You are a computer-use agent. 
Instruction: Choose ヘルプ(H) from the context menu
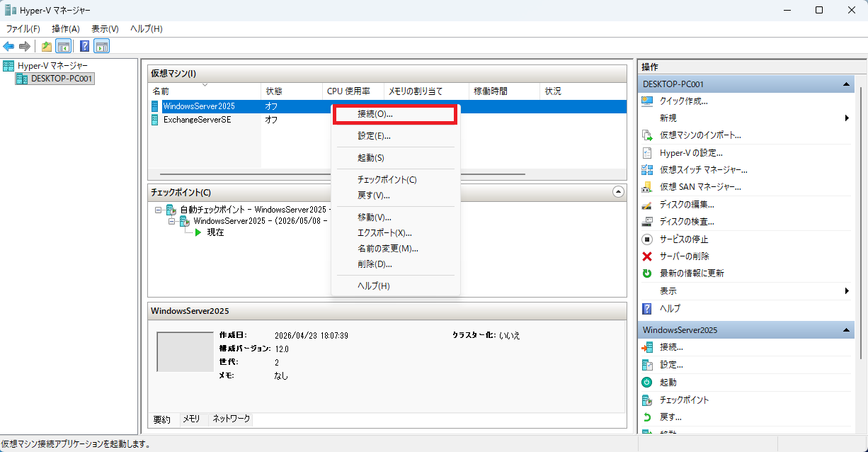pyautogui.click(x=396, y=286)
